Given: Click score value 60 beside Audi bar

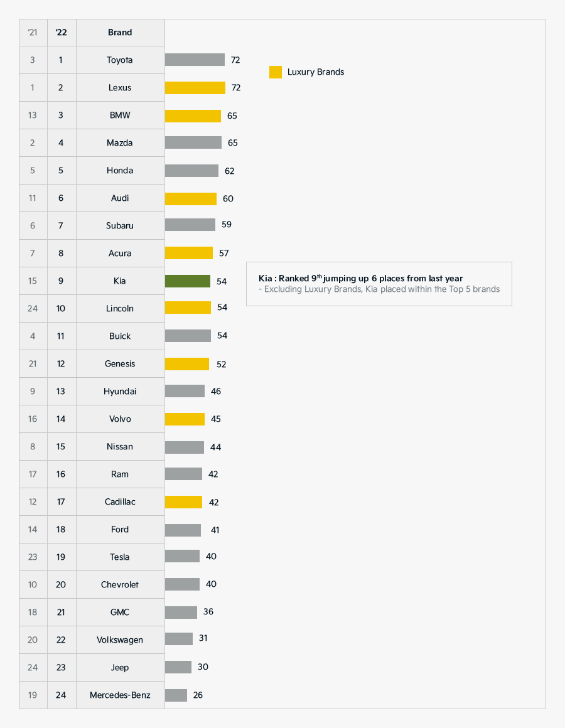Looking at the screenshot, I should [x=228, y=199].
